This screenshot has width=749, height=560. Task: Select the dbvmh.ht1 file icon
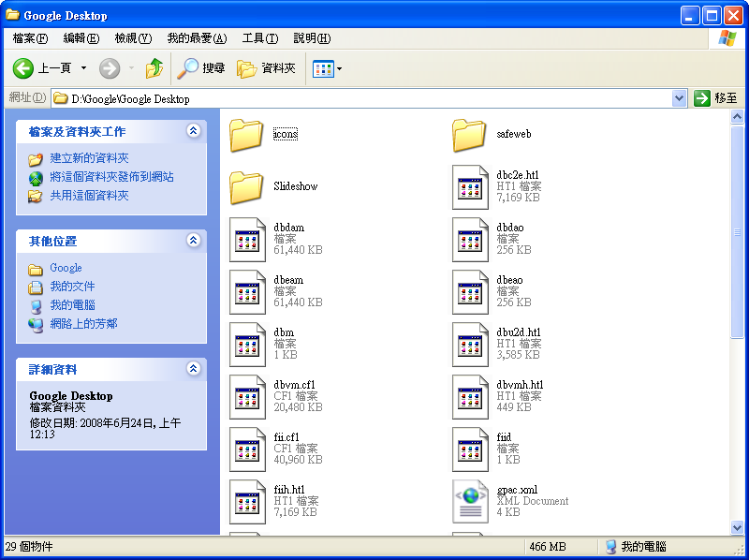point(470,398)
